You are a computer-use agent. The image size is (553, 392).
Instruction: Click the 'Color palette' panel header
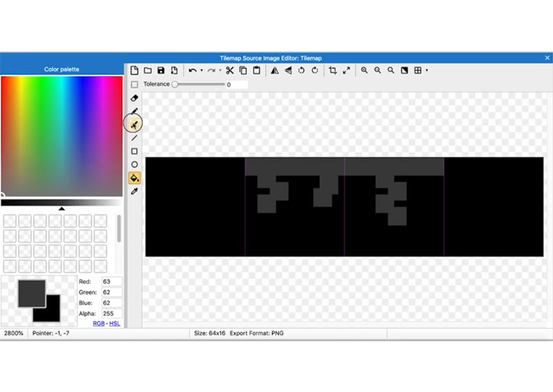tap(62, 70)
